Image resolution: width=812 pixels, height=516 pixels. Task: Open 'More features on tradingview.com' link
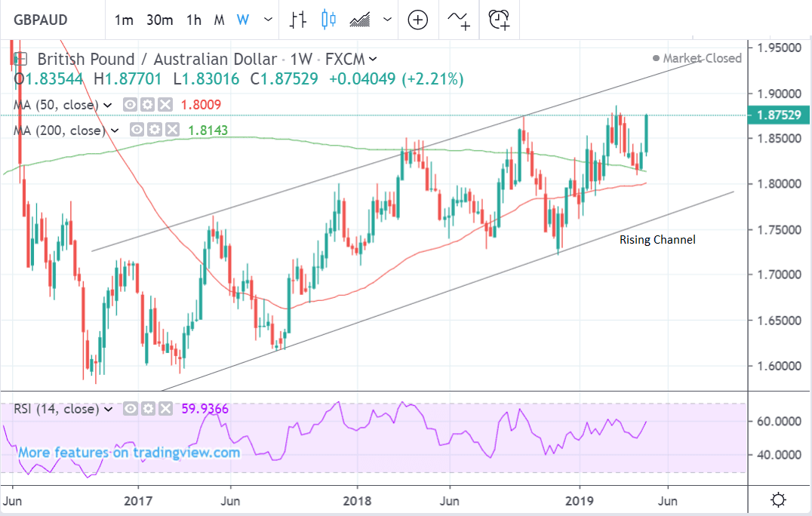pos(129,453)
